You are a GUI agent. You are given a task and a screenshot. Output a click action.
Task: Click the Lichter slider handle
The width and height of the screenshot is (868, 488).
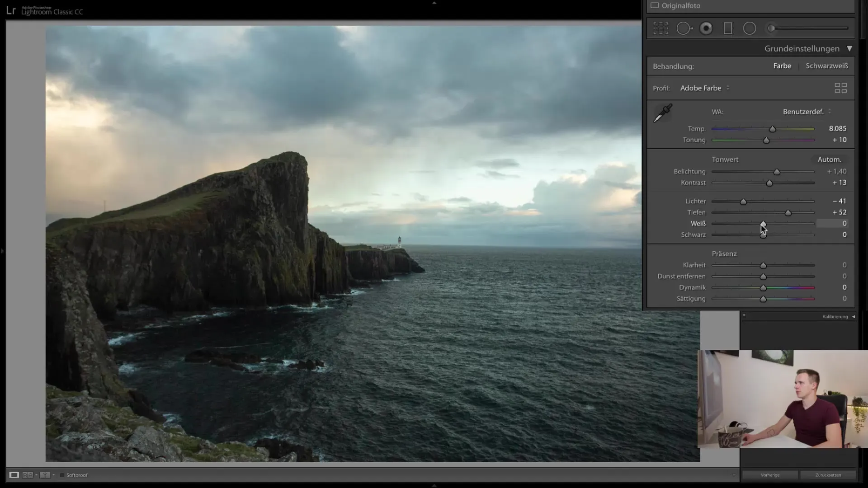click(743, 202)
